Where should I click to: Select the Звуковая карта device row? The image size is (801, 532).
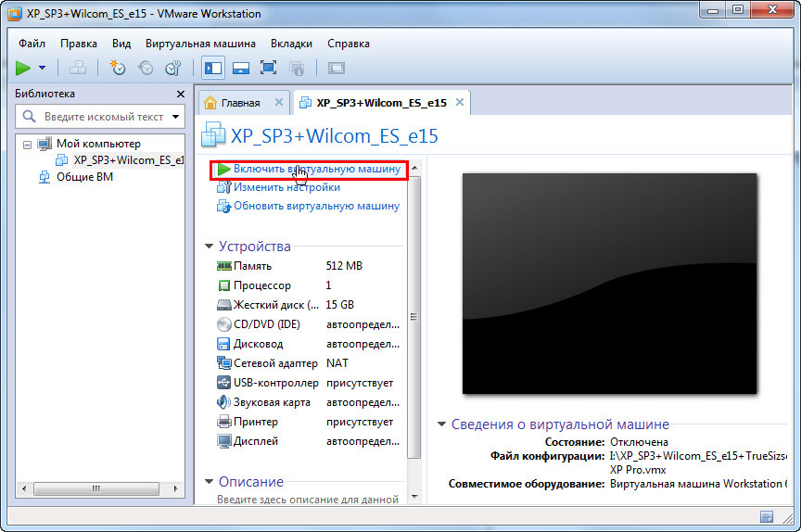click(x=308, y=402)
